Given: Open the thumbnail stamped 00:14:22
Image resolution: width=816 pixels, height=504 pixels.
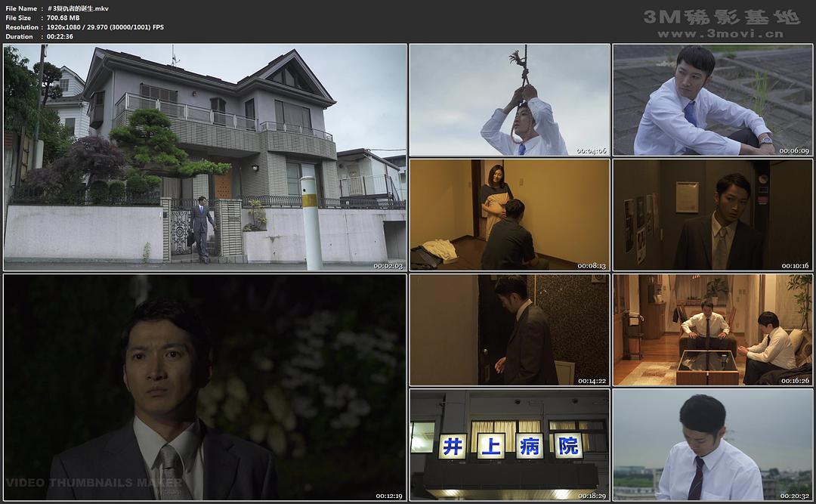Looking at the screenshot, I should click(x=509, y=330).
